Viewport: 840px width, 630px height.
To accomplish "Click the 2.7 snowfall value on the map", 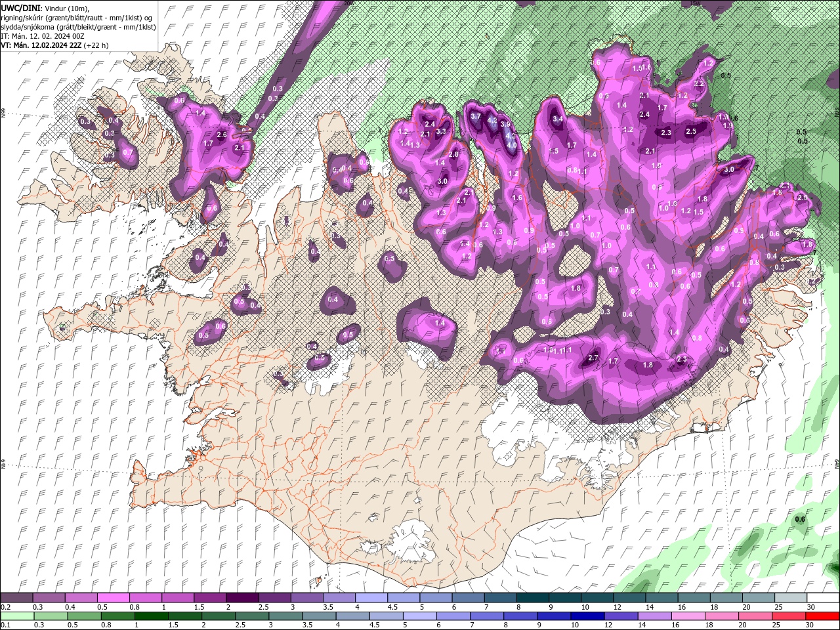I will point(593,358).
